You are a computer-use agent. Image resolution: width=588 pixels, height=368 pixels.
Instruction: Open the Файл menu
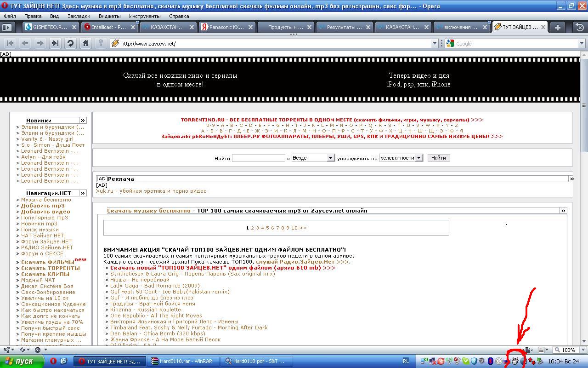(x=10, y=16)
